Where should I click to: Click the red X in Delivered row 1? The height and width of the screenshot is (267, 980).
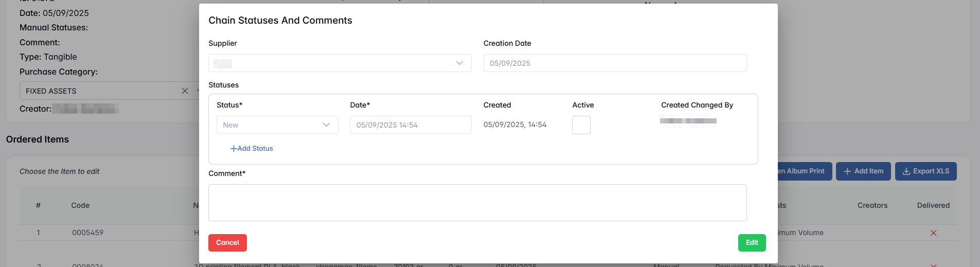[x=933, y=233]
